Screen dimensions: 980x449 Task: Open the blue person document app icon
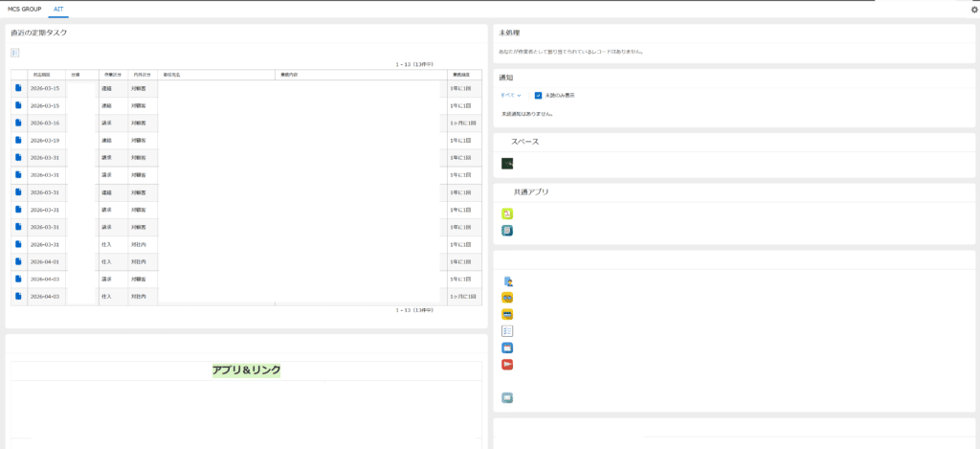tap(507, 281)
